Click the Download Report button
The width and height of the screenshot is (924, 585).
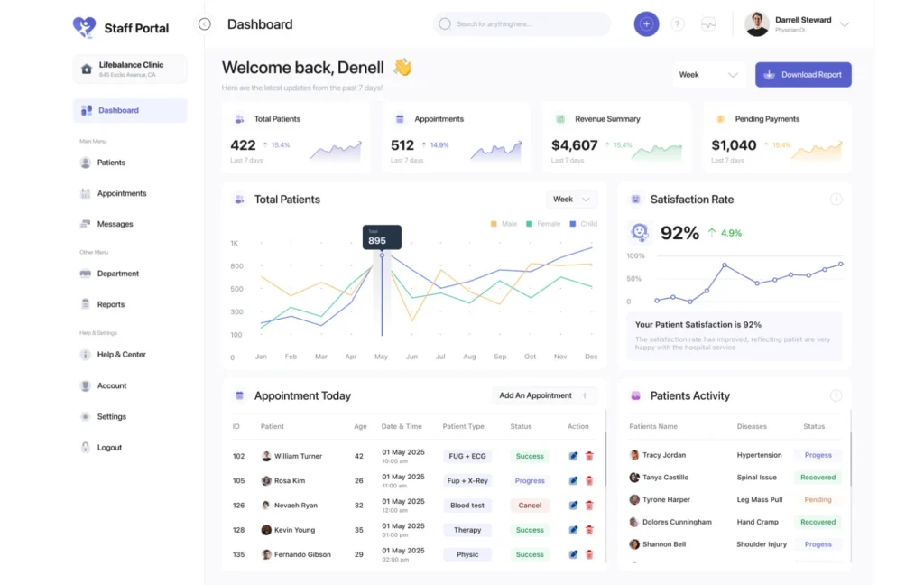(803, 75)
